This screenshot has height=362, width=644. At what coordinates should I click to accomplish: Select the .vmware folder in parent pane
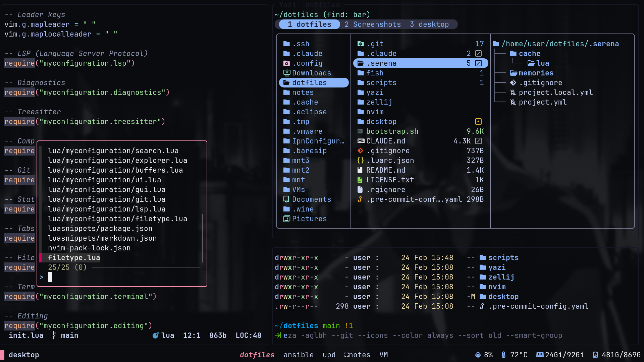point(314,131)
